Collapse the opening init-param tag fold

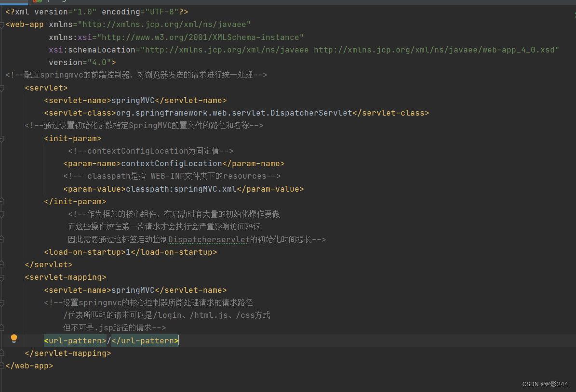tap(2, 139)
